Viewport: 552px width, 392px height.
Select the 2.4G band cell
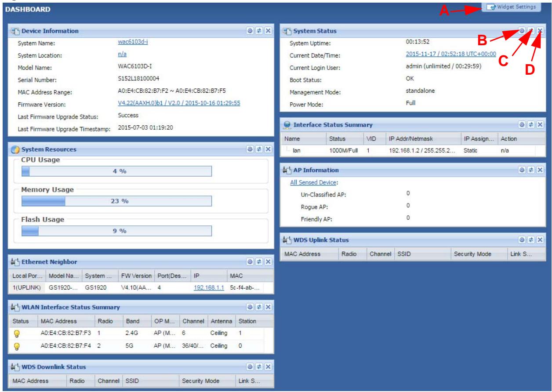click(x=136, y=333)
